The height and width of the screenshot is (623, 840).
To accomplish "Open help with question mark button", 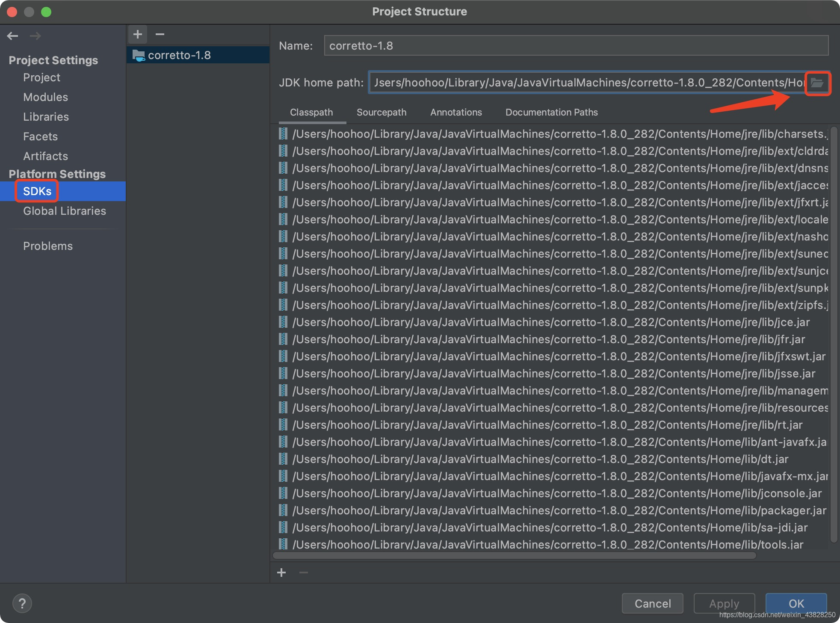I will click(22, 603).
